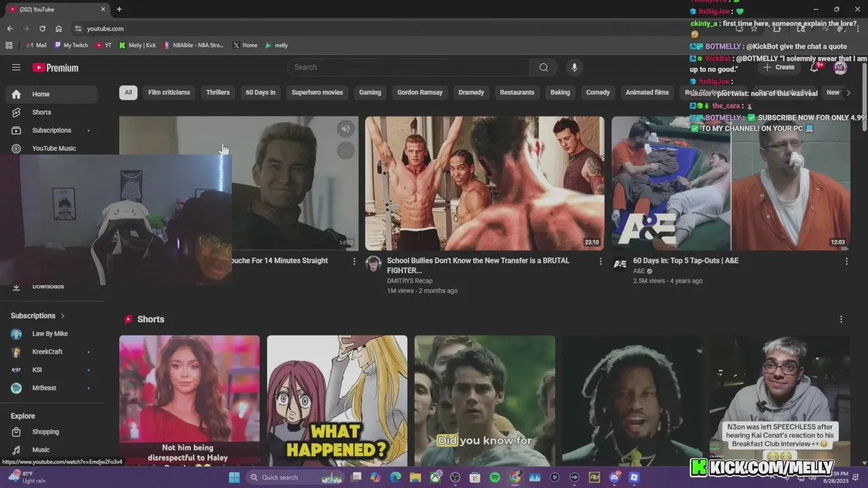
Task: Open options menu for School Bullies video
Action: pos(600,261)
